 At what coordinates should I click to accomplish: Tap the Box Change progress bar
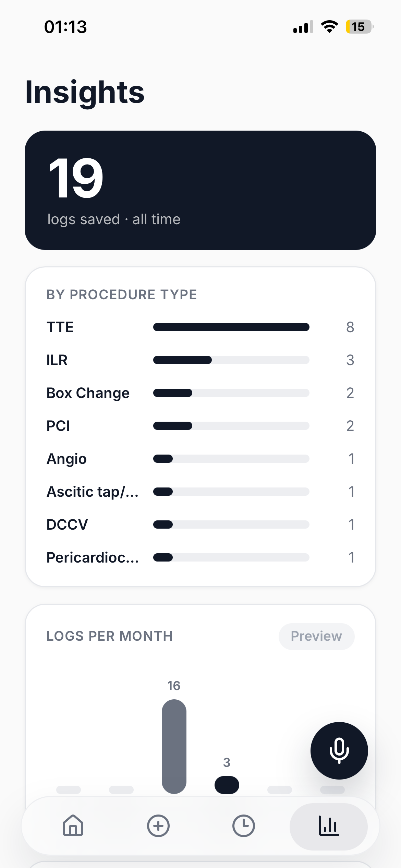coord(231,393)
